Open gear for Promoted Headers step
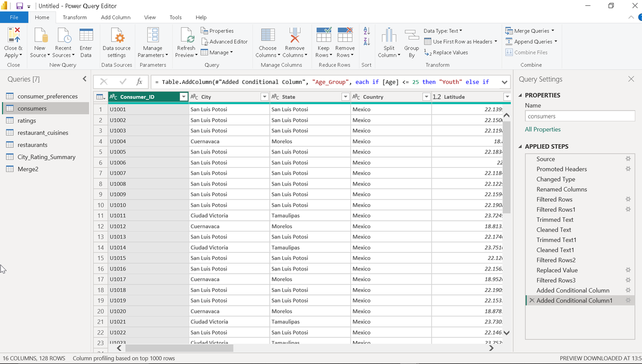 pos(628,169)
